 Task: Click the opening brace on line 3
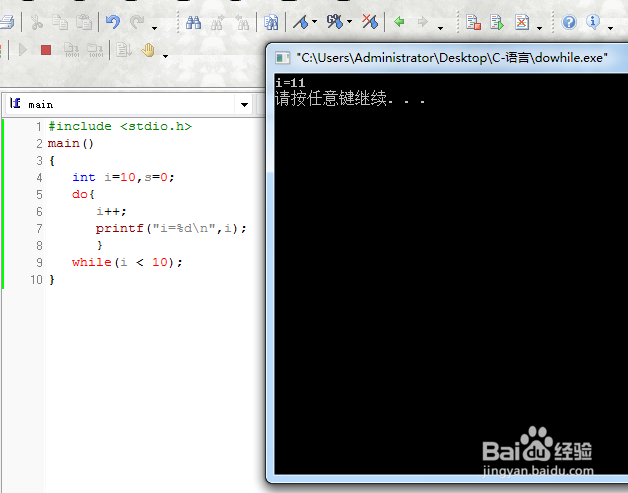point(52,161)
